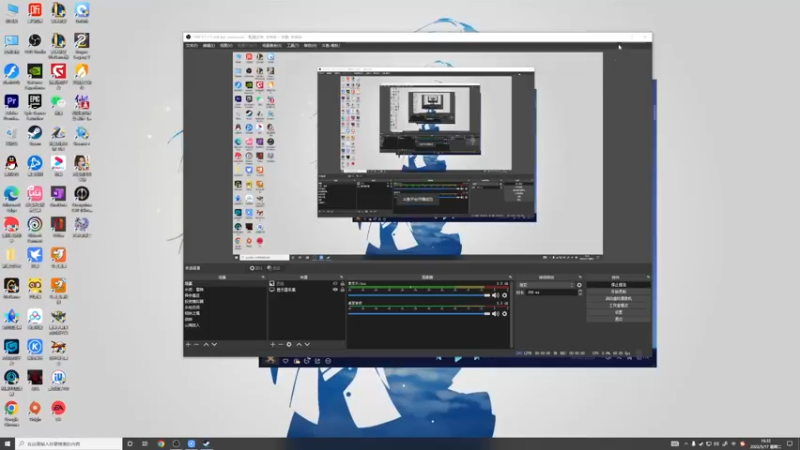Open Task View from the taskbar

(145, 444)
